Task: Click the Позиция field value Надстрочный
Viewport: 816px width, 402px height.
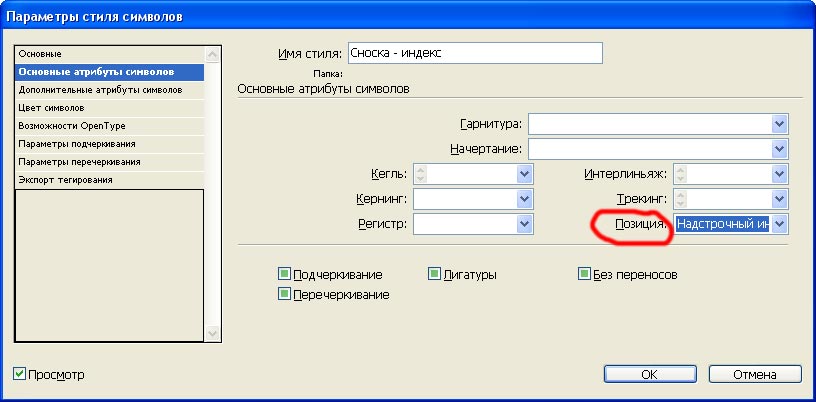Action: point(722,224)
